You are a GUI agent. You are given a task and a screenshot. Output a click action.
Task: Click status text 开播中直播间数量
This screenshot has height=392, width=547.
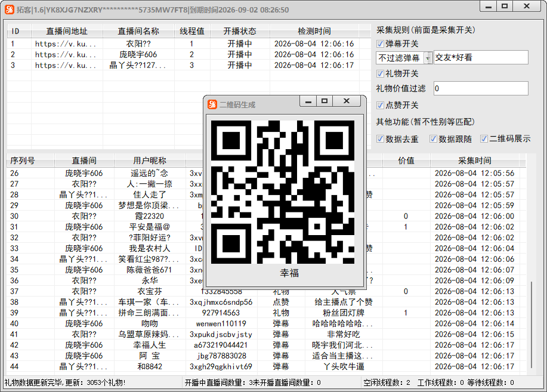click(x=216, y=382)
